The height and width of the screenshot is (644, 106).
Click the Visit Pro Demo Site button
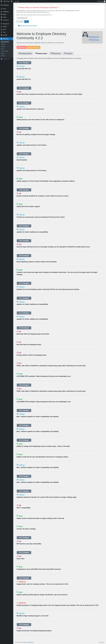tap(34, 47)
